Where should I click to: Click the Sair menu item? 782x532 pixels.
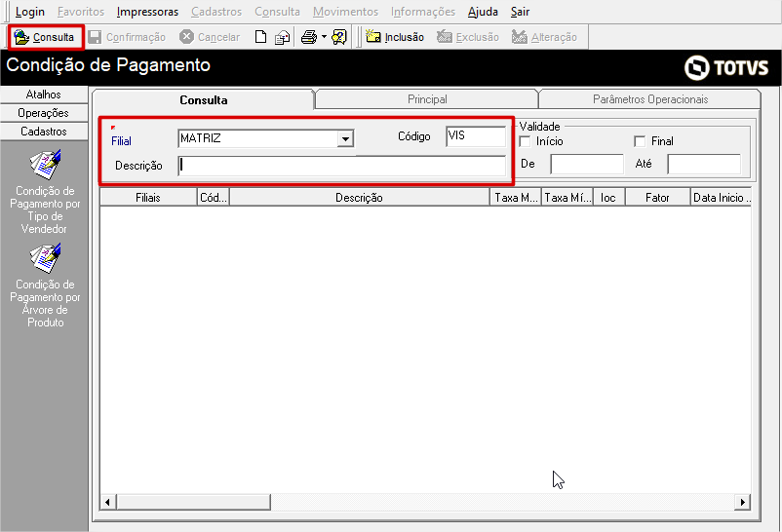point(520,12)
